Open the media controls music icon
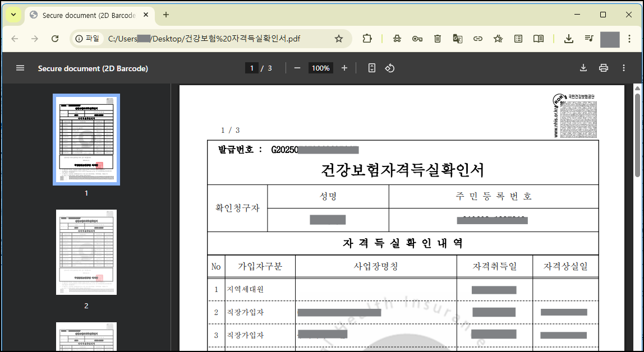 [589, 39]
